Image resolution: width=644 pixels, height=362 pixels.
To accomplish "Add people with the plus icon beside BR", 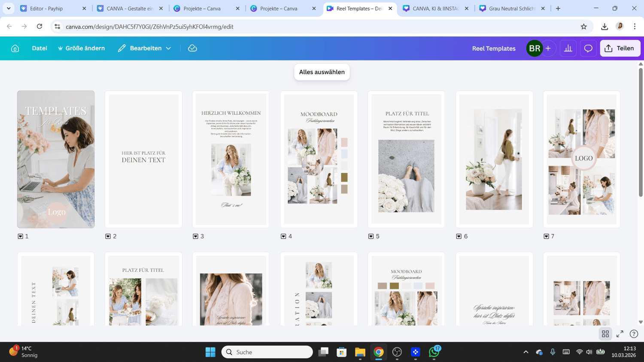I will pyautogui.click(x=548, y=49).
